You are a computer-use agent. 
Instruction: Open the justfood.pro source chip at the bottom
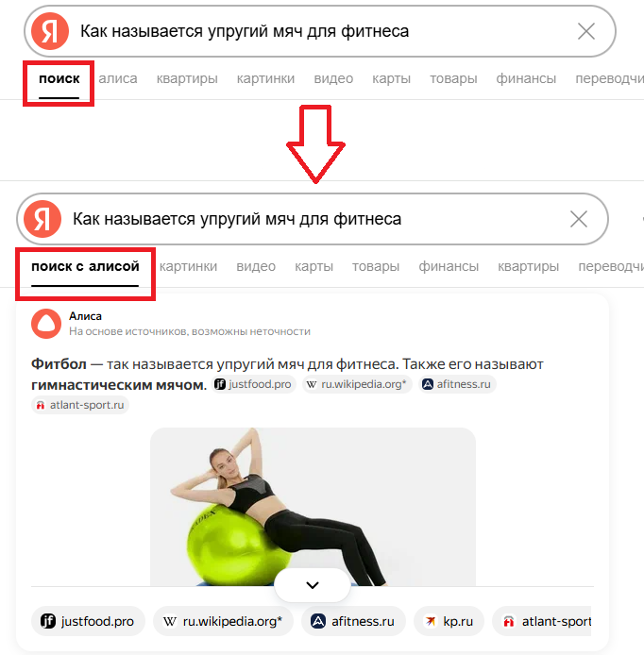tap(88, 621)
